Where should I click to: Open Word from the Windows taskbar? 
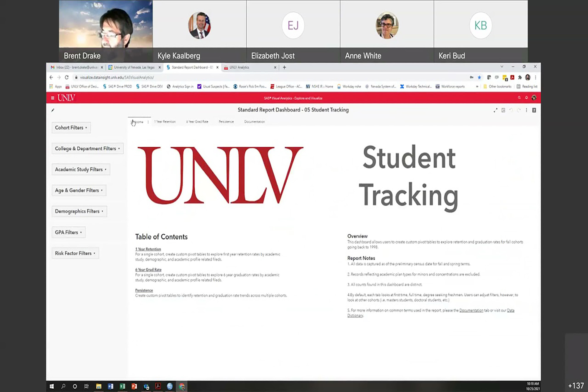click(x=111, y=386)
